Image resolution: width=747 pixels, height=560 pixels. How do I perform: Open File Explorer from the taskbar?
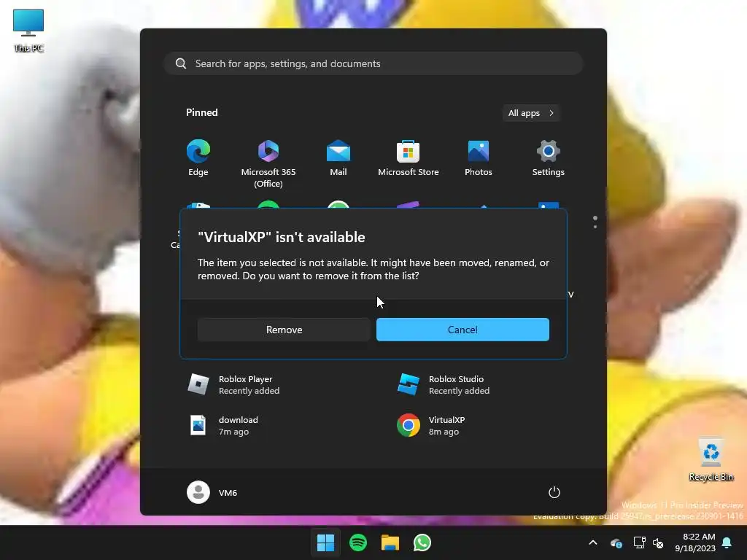pyautogui.click(x=390, y=542)
